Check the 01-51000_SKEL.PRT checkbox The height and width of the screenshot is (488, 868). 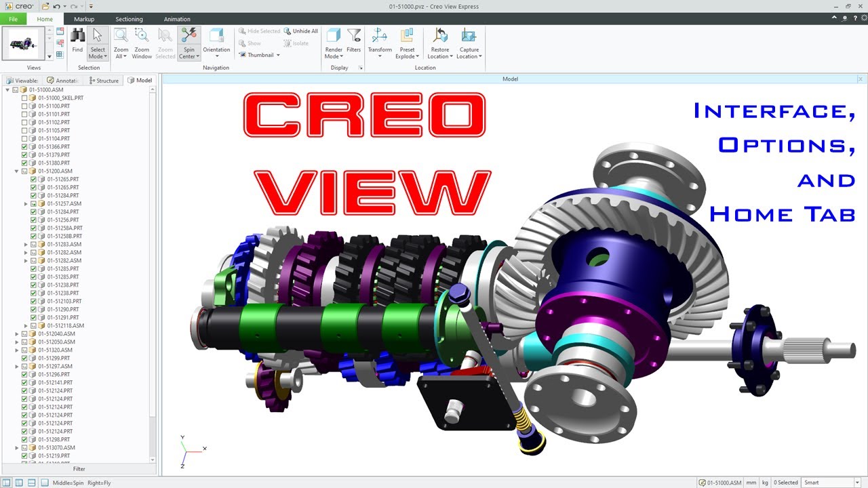(x=24, y=98)
